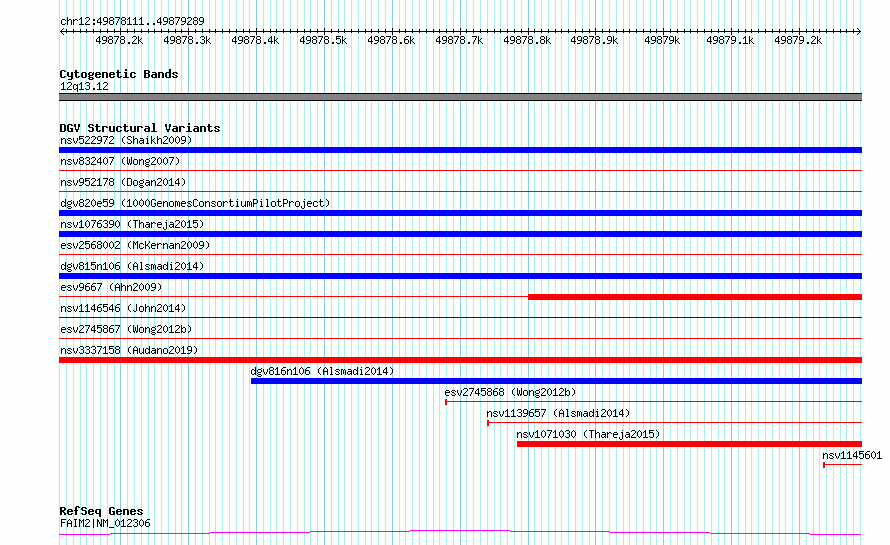890x545 pixels.
Task: Select nsv3337158 (Audano2019) red variant bar
Action: point(460,360)
